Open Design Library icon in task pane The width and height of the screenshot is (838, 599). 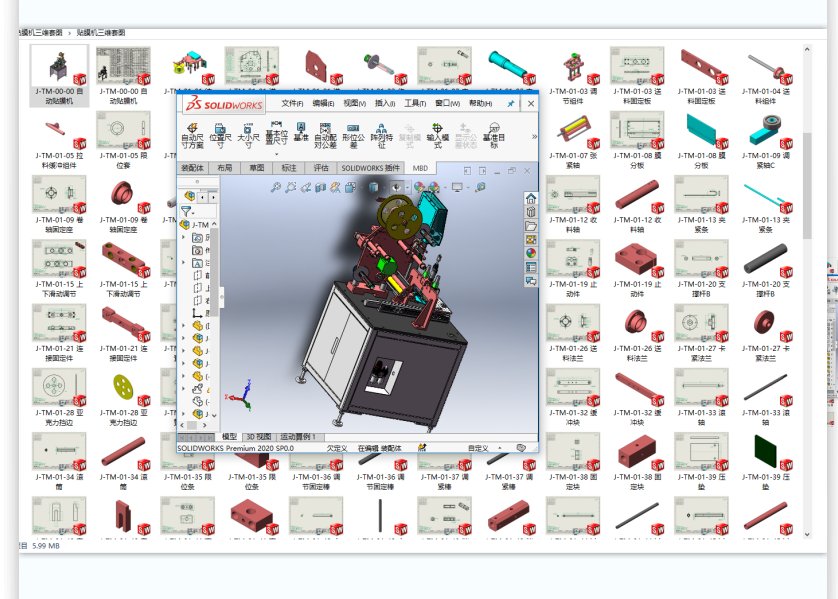click(x=531, y=212)
